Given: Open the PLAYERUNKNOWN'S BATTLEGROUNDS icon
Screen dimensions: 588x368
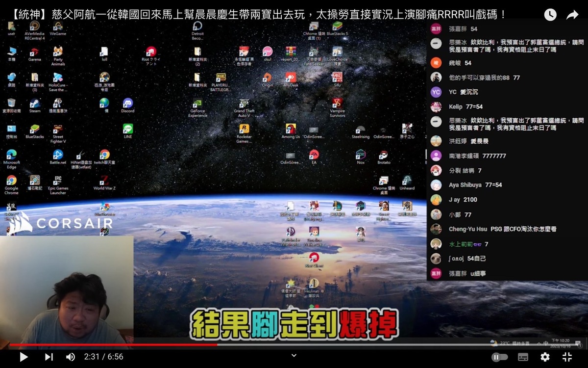Looking at the screenshot, I should click(221, 81).
